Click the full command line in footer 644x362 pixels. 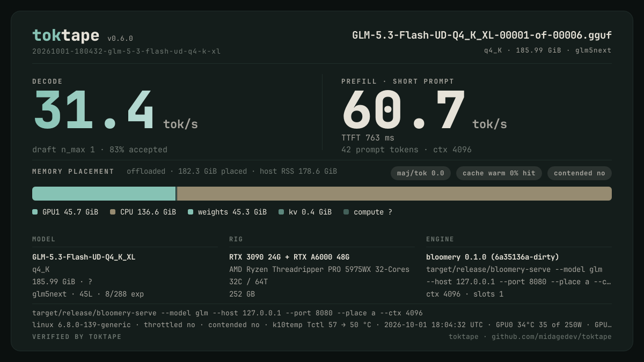pos(228,313)
